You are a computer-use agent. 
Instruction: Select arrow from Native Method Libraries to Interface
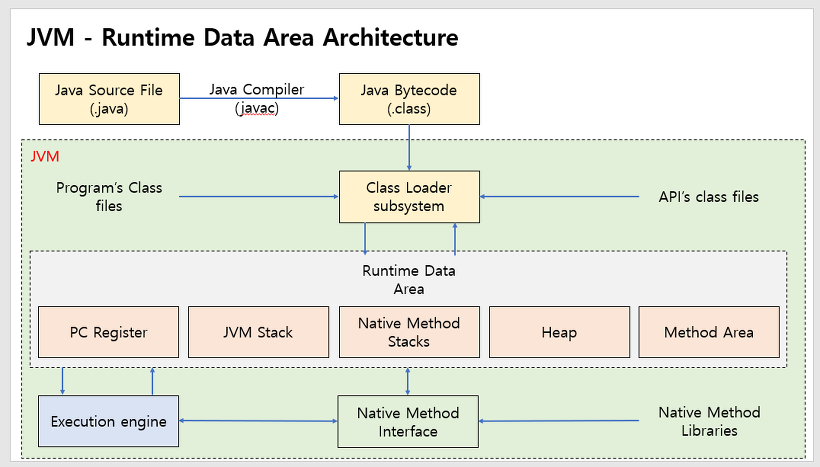(x=559, y=420)
